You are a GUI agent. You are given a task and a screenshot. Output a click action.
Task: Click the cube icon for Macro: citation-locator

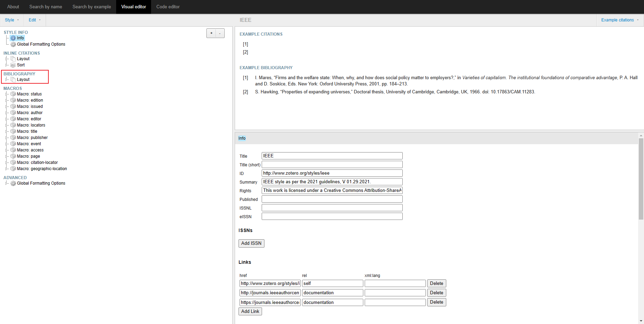click(x=13, y=163)
